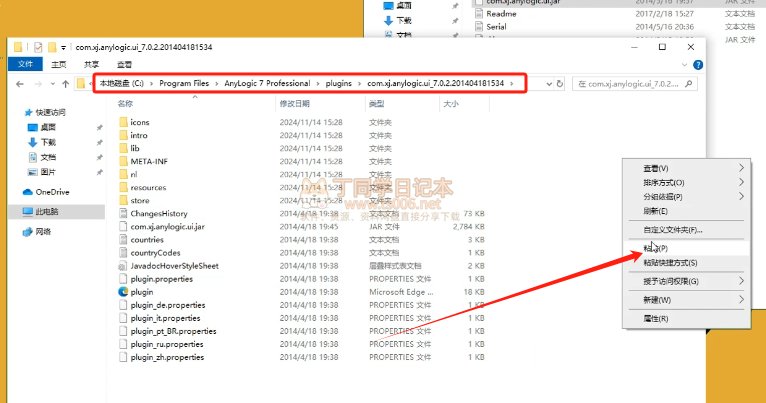
Task: Click the properties checkmark in quick access toolbar
Action: (38, 47)
